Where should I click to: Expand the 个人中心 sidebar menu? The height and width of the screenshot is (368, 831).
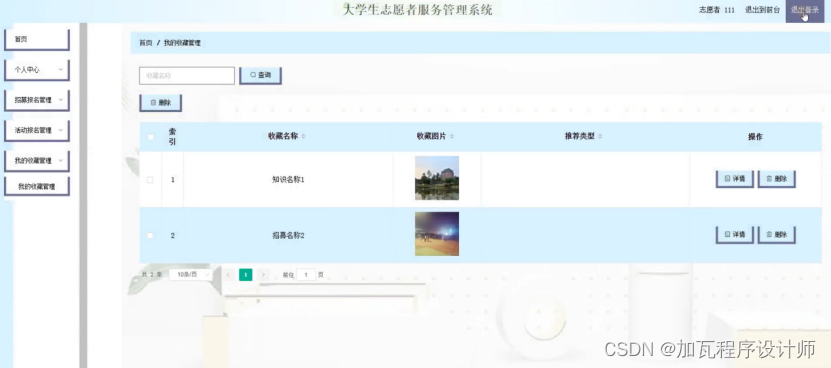[x=37, y=70]
